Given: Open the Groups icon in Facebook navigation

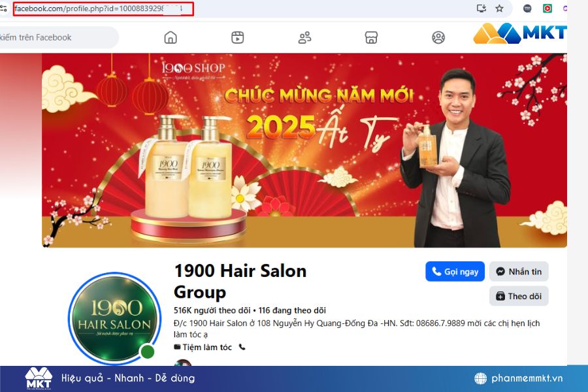Looking at the screenshot, I should pyautogui.click(x=304, y=37).
